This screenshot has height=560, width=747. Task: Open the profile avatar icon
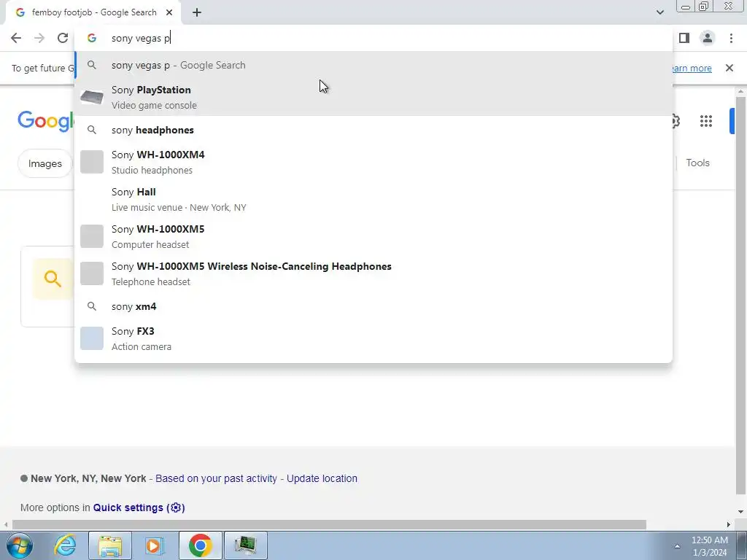[x=708, y=38]
